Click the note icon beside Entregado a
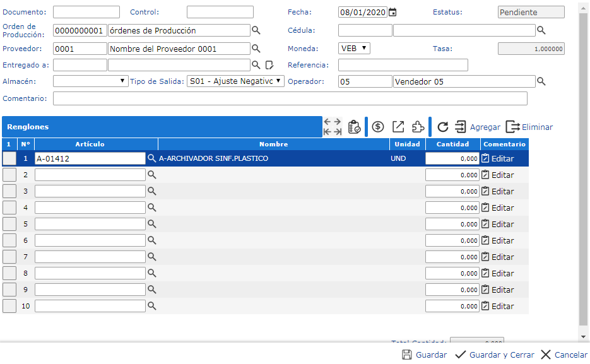 coord(269,65)
